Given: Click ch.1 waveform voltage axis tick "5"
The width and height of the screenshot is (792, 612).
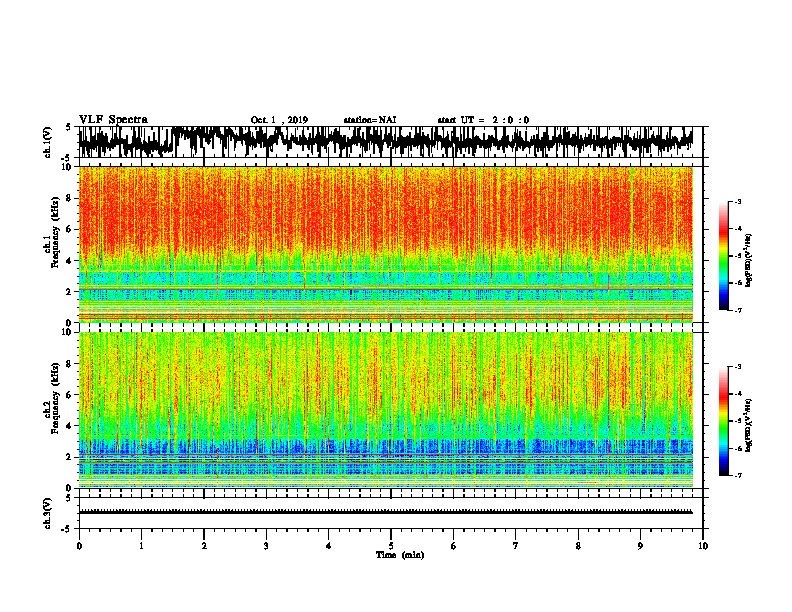Looking at the screenshot, I should point(69,128).
